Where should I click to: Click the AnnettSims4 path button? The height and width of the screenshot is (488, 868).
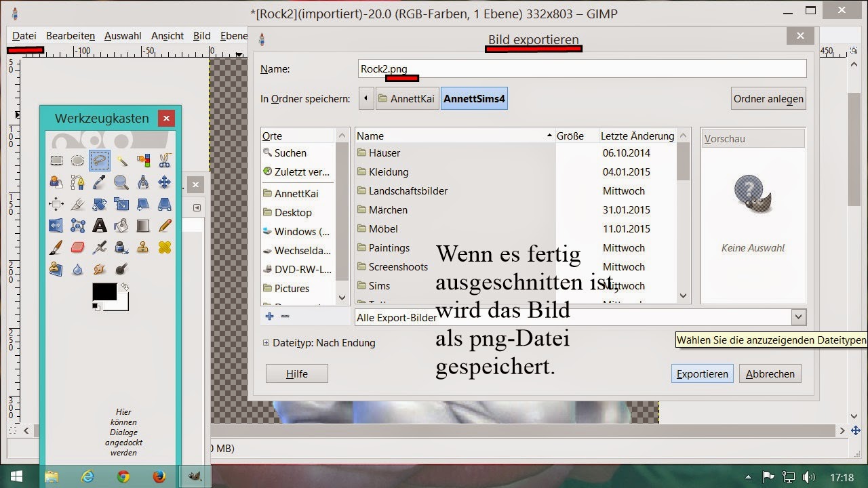coord(474,98)
